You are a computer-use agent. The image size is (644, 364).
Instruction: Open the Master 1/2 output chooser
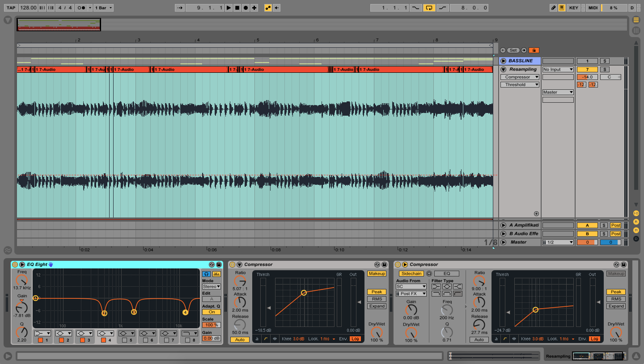[558, 242]
